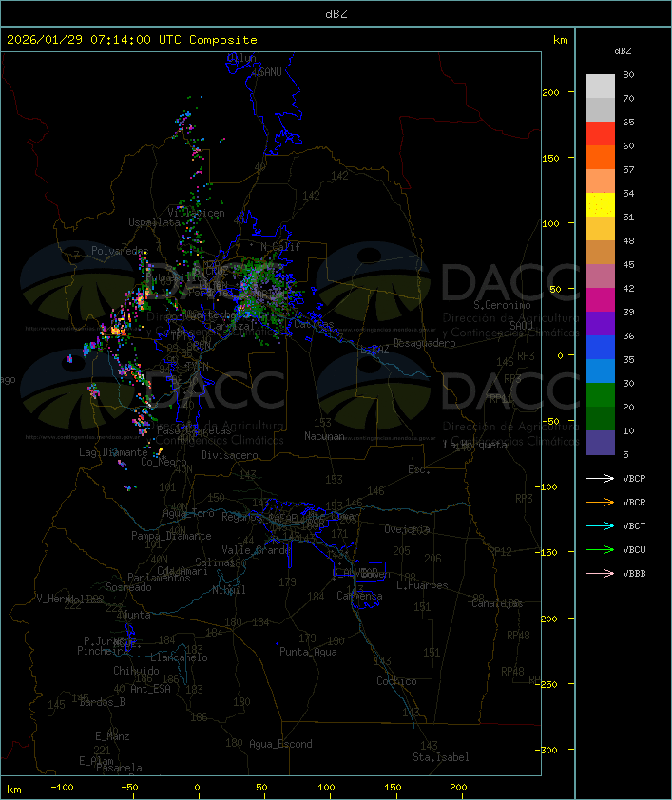This screenshot has width=672, height=800.
Task: Click the '80' value on the dBZ scale
Action: [628, 74]
